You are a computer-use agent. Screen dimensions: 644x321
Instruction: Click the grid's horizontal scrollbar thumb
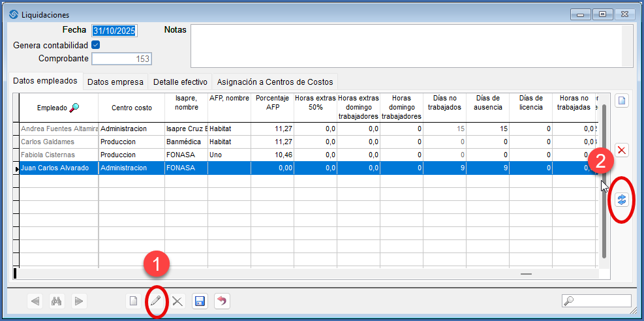(x=526, y=274)
